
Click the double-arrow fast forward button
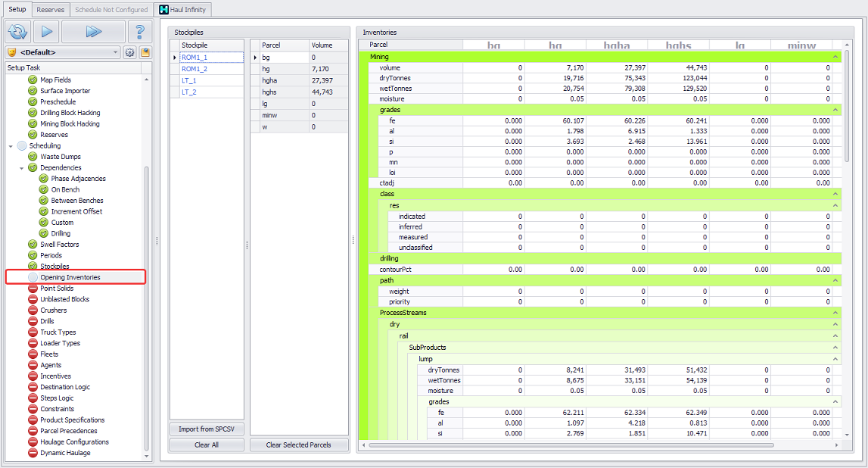(93, 32)
